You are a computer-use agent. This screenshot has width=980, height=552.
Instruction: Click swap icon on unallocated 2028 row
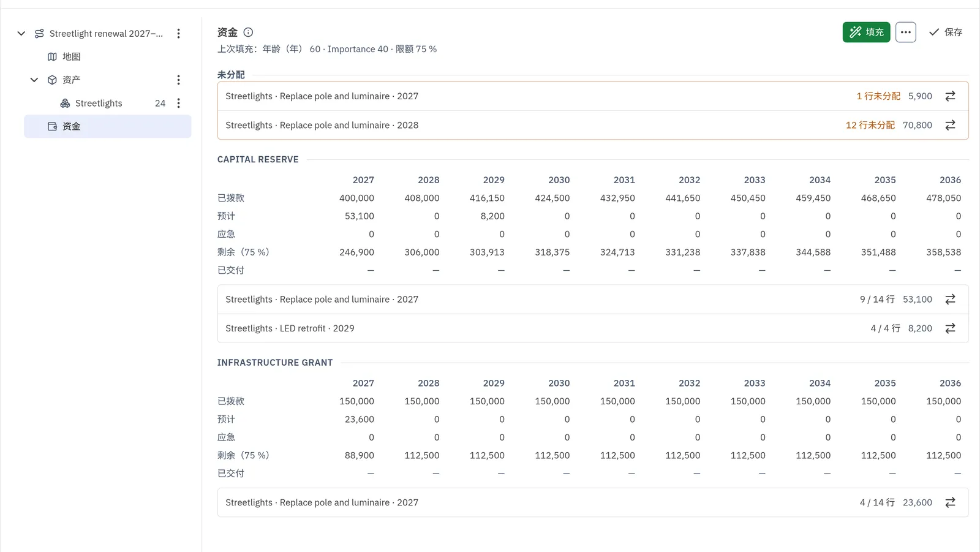[950, 125]
